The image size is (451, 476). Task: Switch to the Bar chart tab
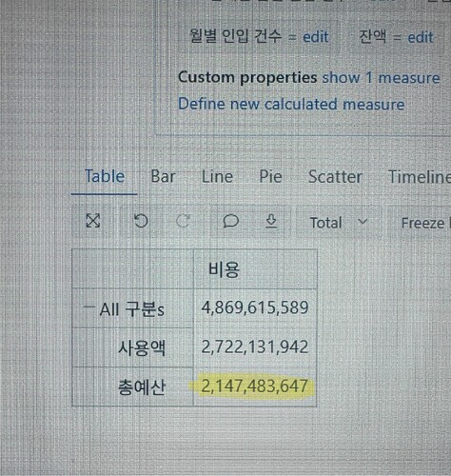click(163, 176)
